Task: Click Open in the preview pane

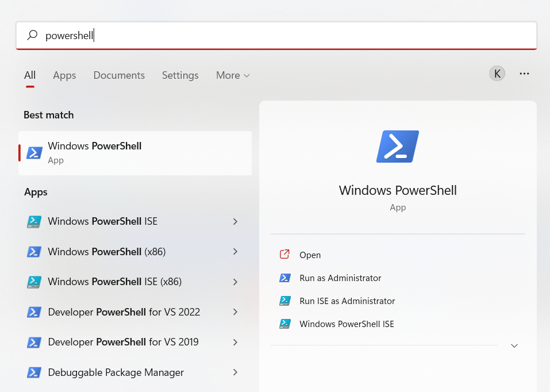Action: [310, 255]
